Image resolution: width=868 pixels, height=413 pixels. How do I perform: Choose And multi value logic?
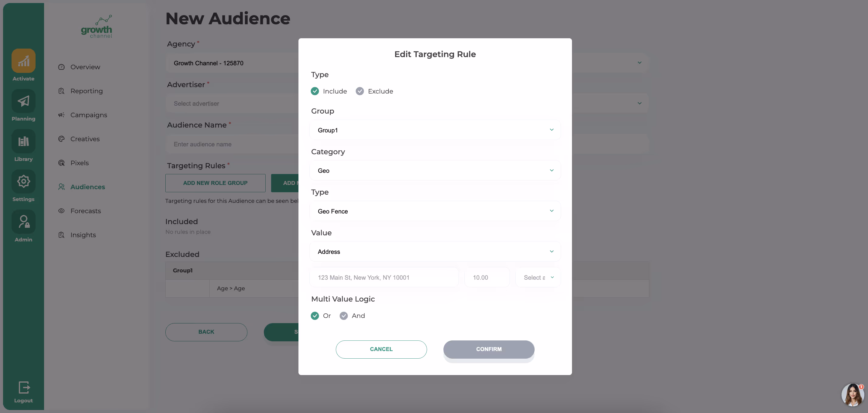click(x=343, y=316)
